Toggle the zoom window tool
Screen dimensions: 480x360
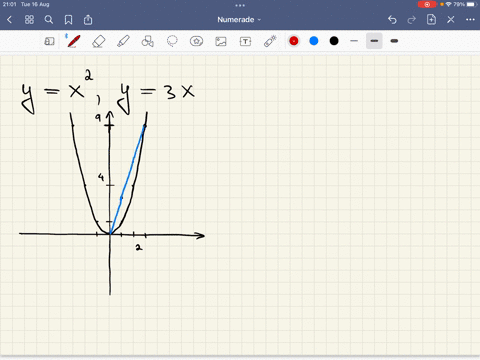coord(49,41)
